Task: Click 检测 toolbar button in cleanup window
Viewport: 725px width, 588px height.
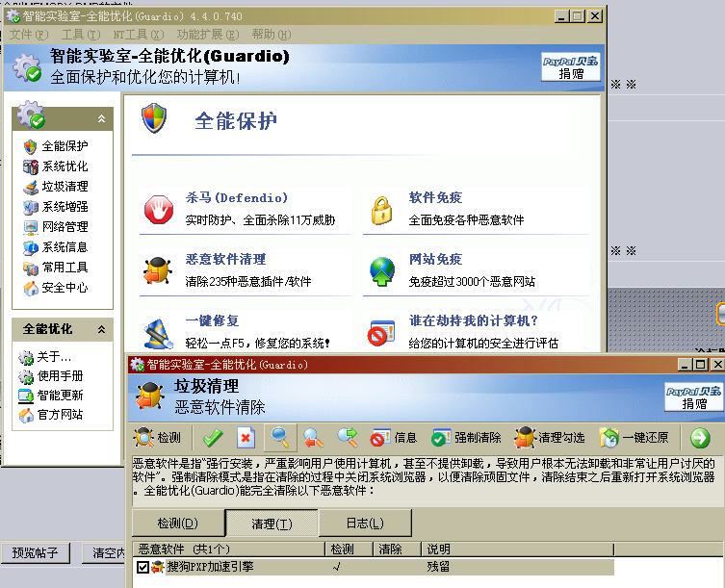Action: tap(157, 437)
